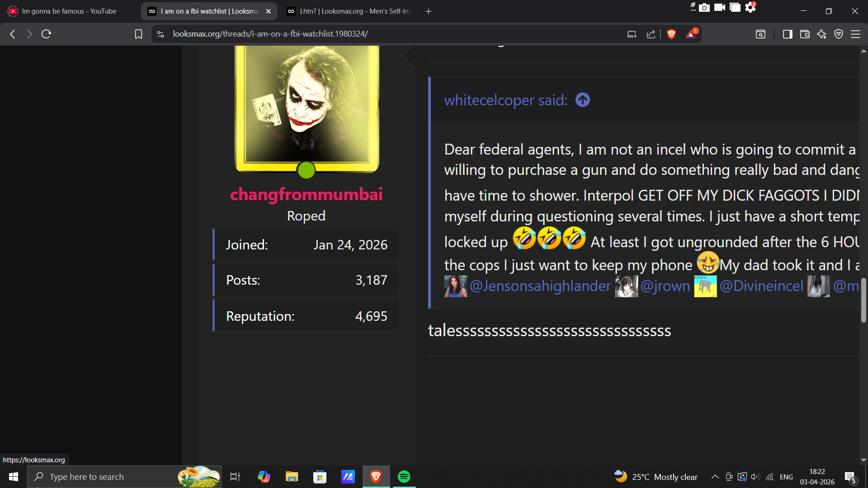This screenshot has width=868, height=488.
Task: Open the changfrommumbai profile link
Action: click(306, 194)
